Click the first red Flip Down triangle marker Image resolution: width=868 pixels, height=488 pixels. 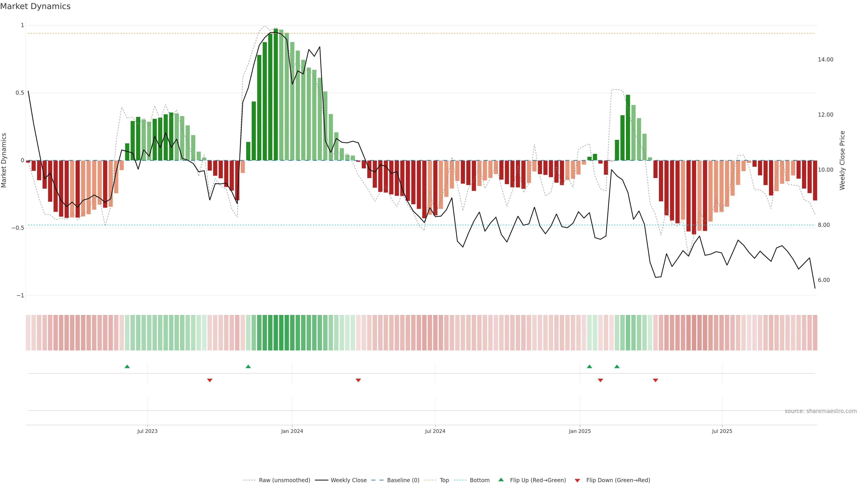point(210,380)
